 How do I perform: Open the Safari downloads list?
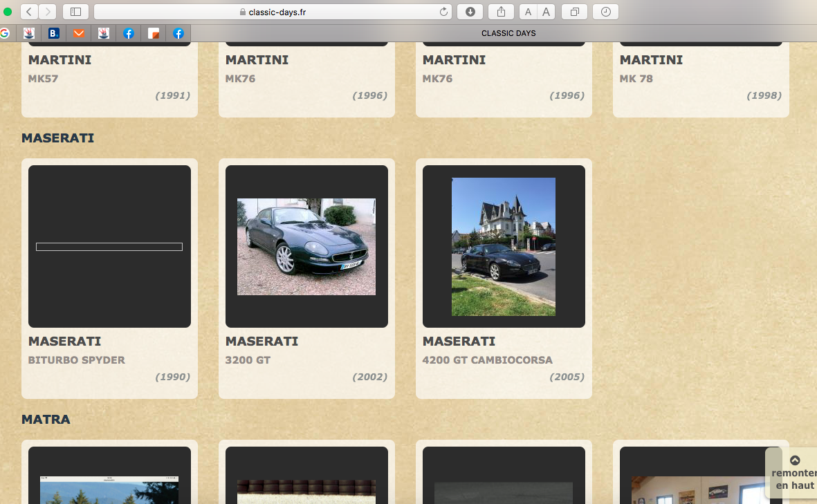click(470, 12)
